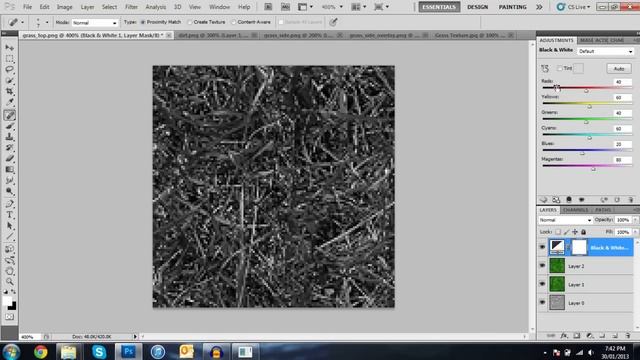Select the Hand tool
Screen dimensions: 640x360
(x=9, y=271)
